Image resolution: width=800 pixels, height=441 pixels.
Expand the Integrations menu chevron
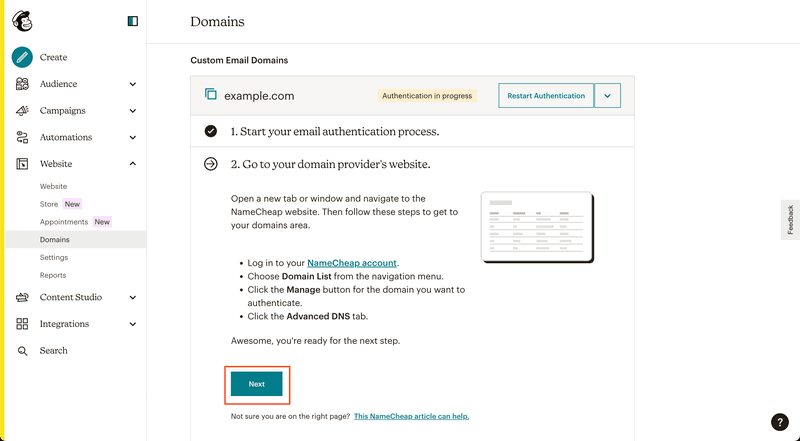point(133,324)
